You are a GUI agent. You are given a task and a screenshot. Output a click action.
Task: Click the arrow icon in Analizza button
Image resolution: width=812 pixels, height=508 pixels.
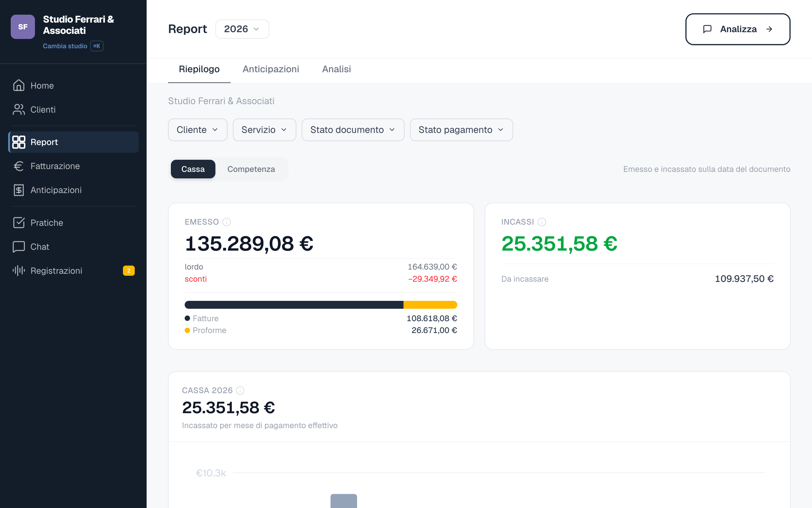[x=769, y=29]
